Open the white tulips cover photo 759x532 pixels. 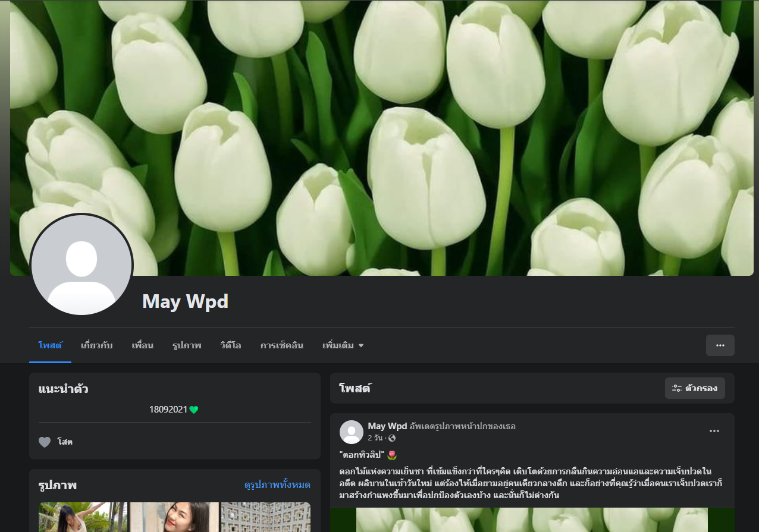click(x=416, y=137)
